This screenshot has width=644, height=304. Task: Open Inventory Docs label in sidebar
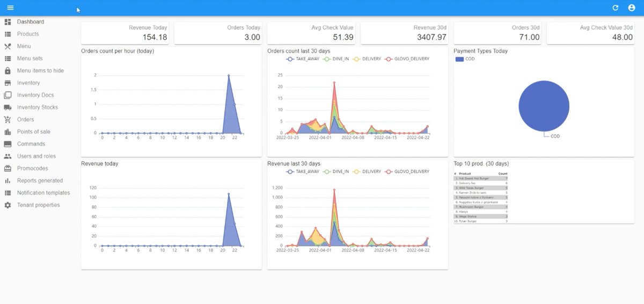tap(35, 95)
